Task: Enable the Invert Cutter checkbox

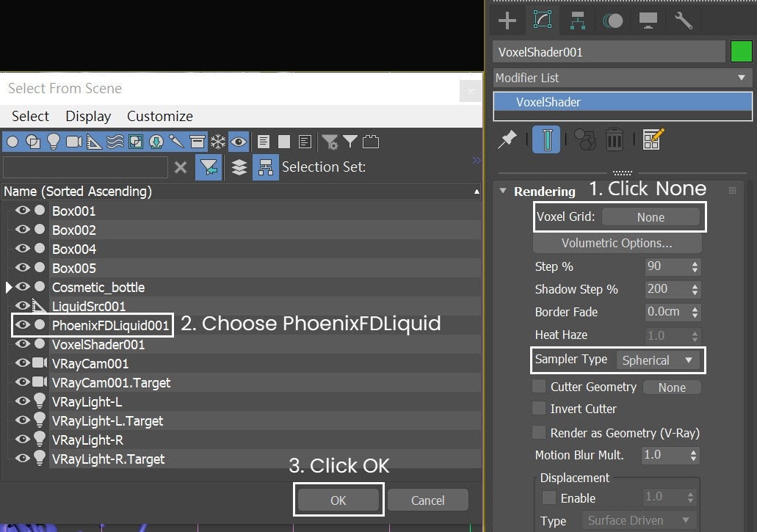Action: 539,409
